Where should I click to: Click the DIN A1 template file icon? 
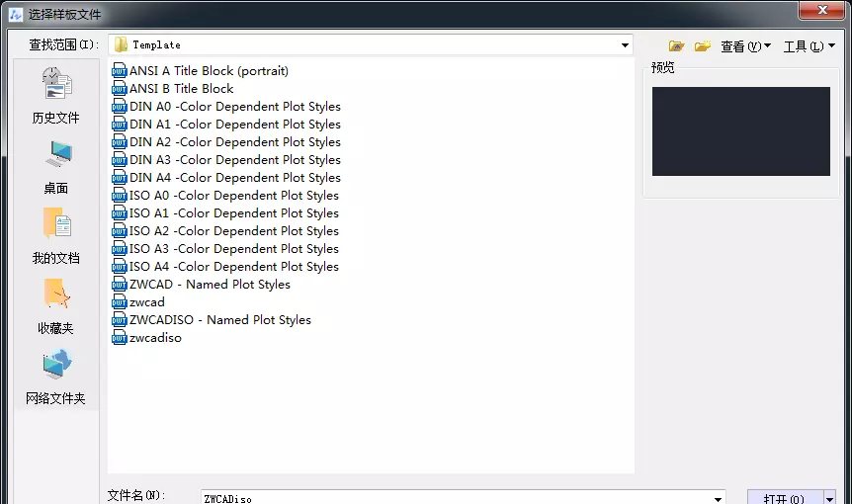(x=119, y=125)
